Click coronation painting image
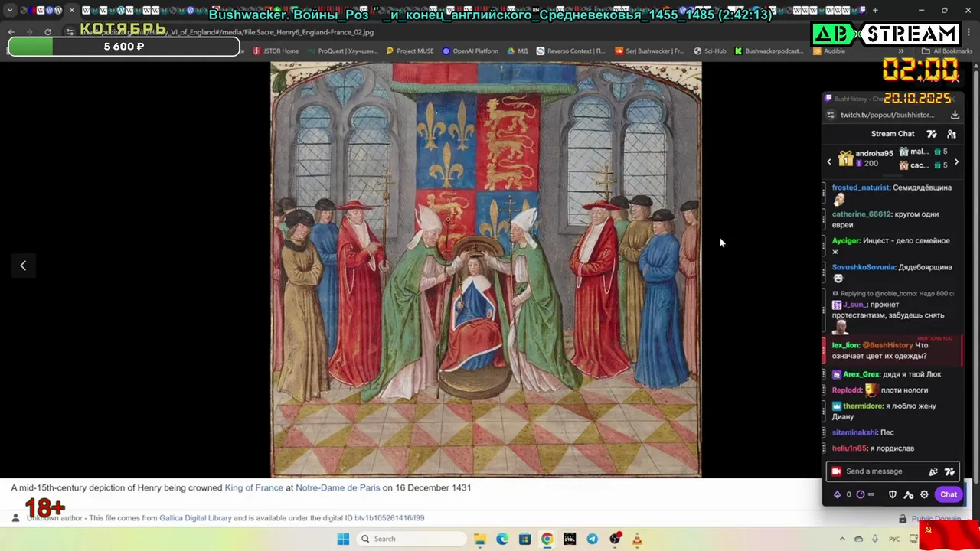 click(486, 269)
